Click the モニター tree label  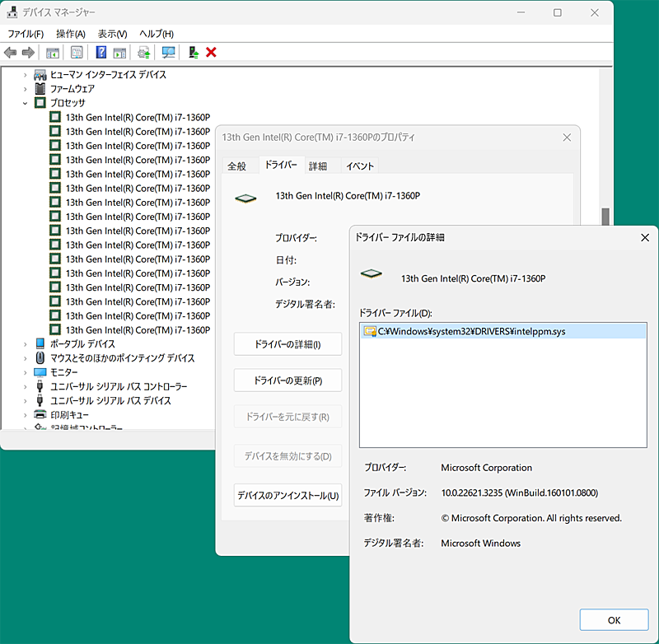(64, 372)
